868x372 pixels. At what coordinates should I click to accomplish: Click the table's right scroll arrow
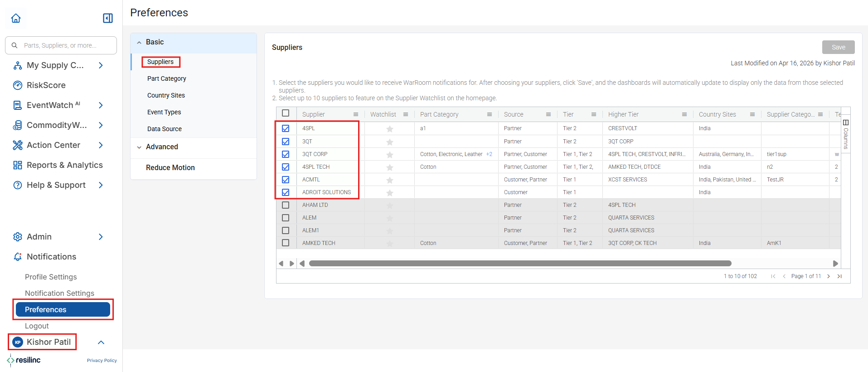[835, 264]
